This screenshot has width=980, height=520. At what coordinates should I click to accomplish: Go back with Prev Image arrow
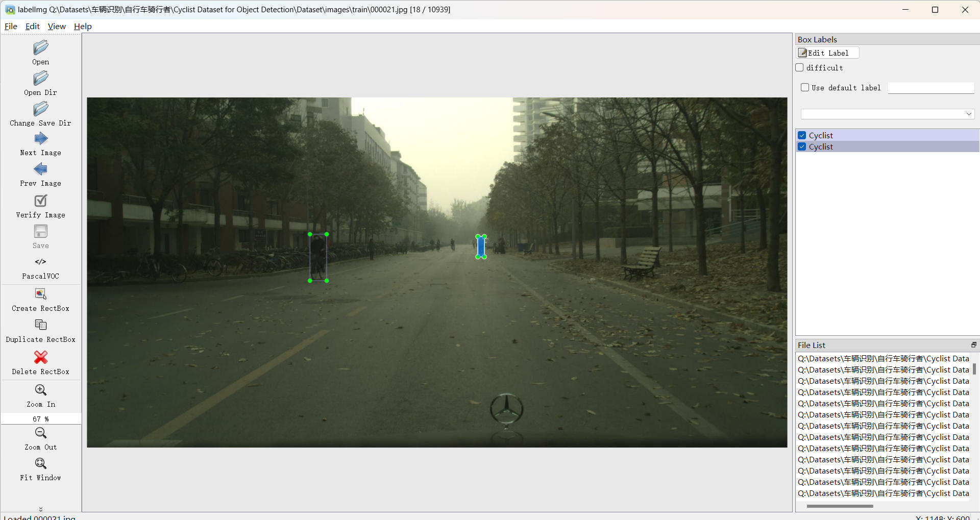point(41,169)
